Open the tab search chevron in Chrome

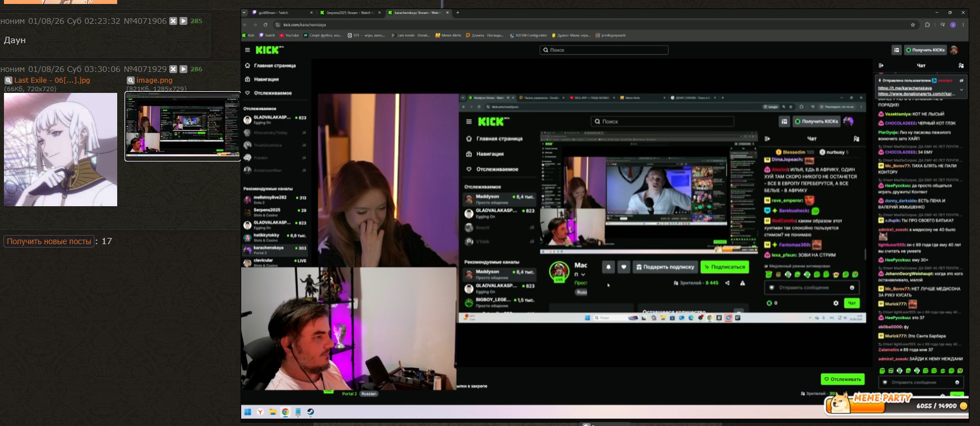(245, 12)
